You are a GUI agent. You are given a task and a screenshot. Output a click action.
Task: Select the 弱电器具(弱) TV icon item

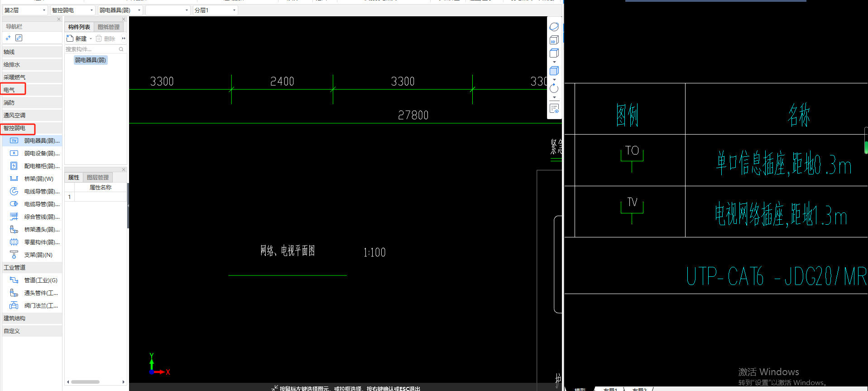pos(14,141)
